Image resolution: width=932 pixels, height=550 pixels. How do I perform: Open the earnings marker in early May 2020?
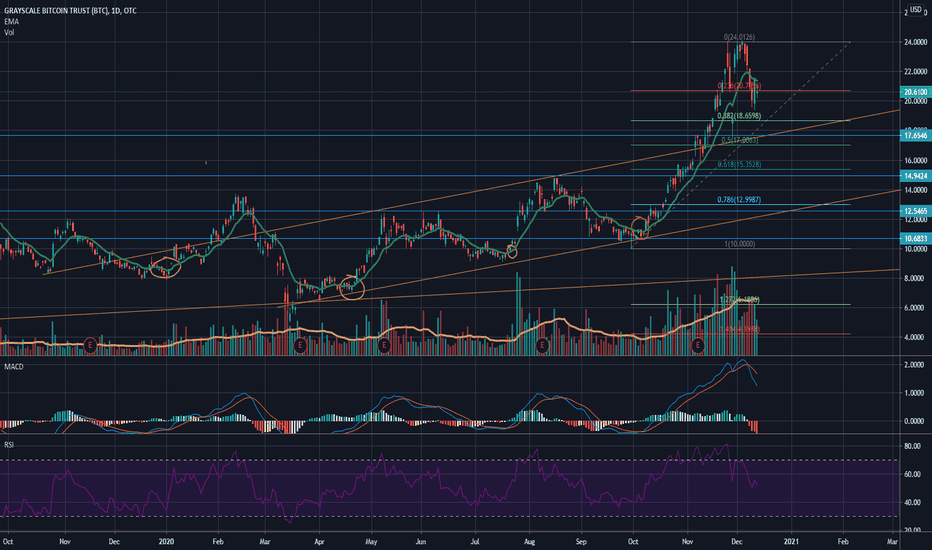click(384, 345)
